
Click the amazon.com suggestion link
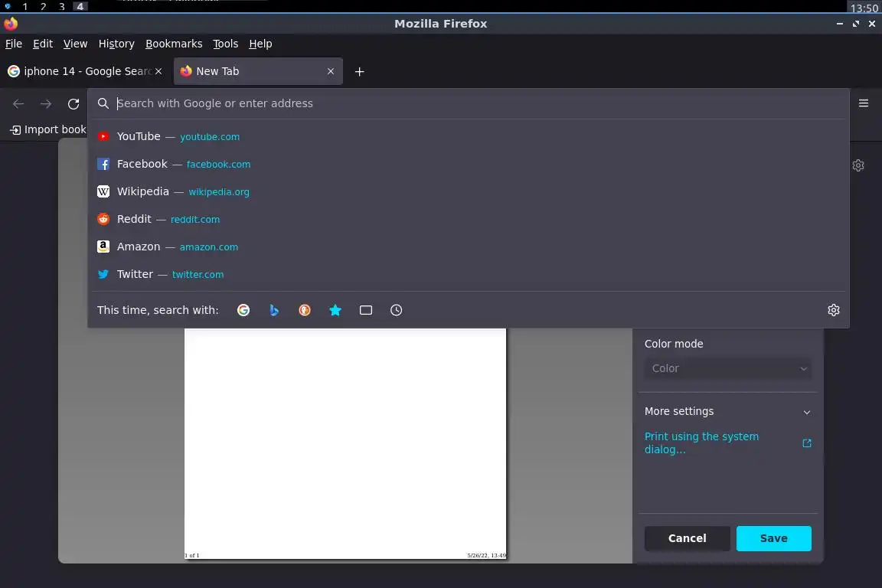point(209,247)
